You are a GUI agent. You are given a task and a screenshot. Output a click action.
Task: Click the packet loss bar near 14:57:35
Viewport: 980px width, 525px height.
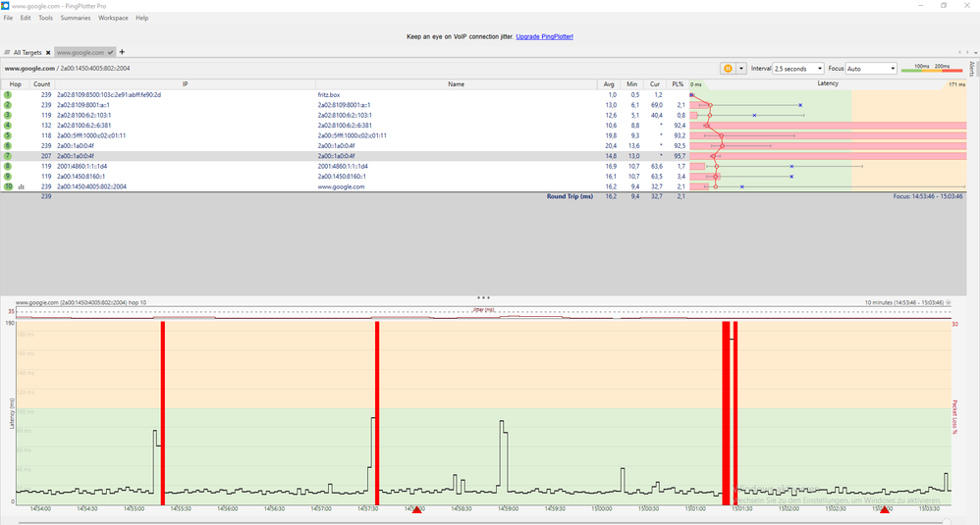point(377,412)
